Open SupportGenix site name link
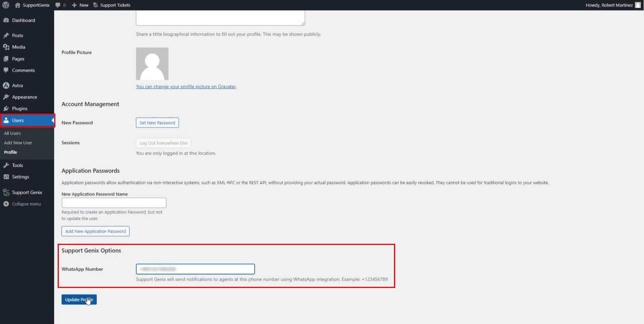The width and height of the screenshot is (644, 324). click(36, 5)
